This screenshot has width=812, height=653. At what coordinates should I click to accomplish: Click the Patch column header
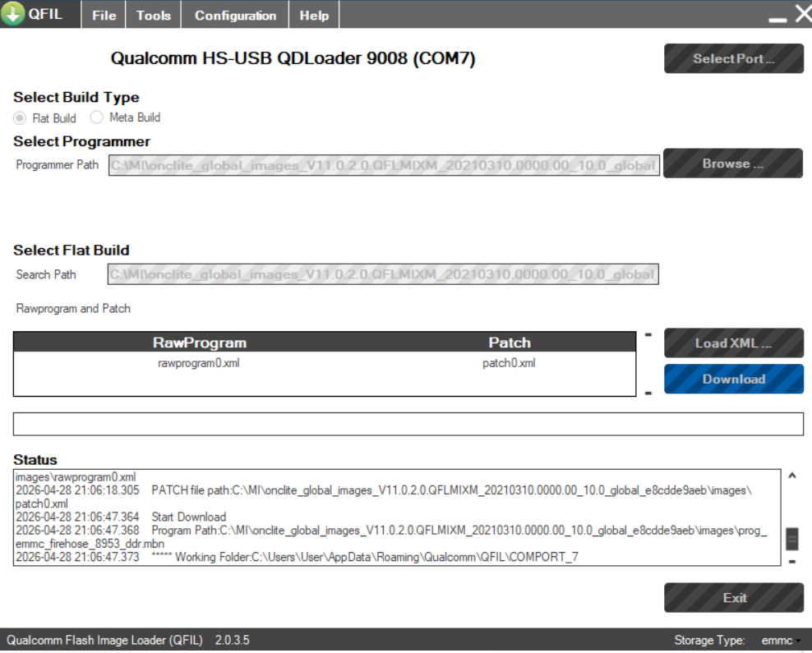(510, 343)
